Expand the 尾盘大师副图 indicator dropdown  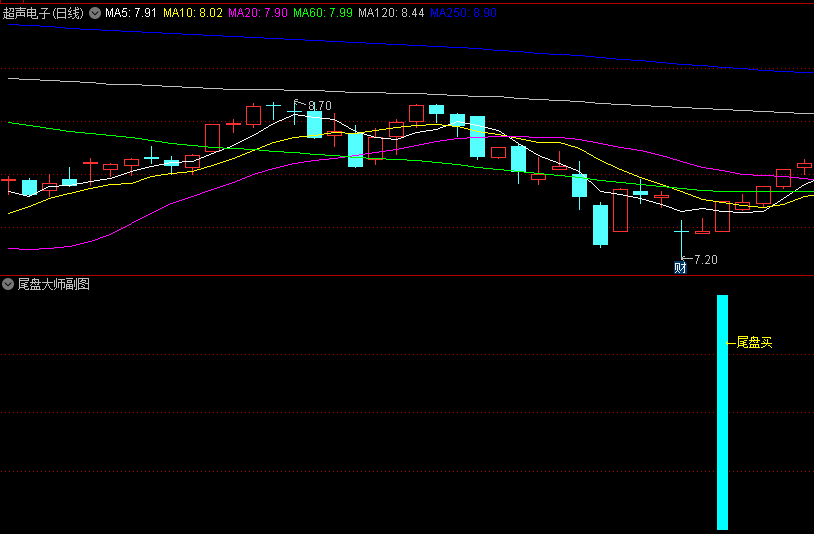[x=8, y=284]
